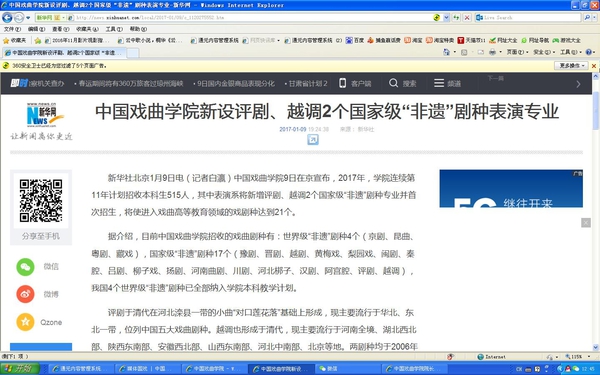Open 网址导航 bookmark

[535, 40]
